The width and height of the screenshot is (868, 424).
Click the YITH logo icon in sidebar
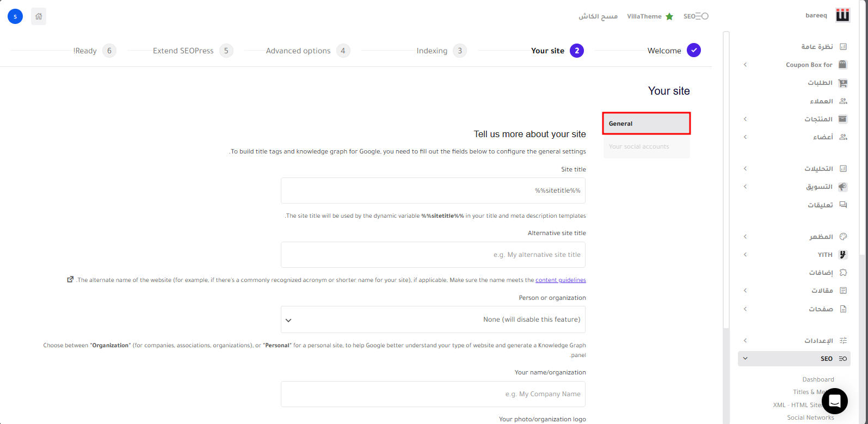coord(842,255)
